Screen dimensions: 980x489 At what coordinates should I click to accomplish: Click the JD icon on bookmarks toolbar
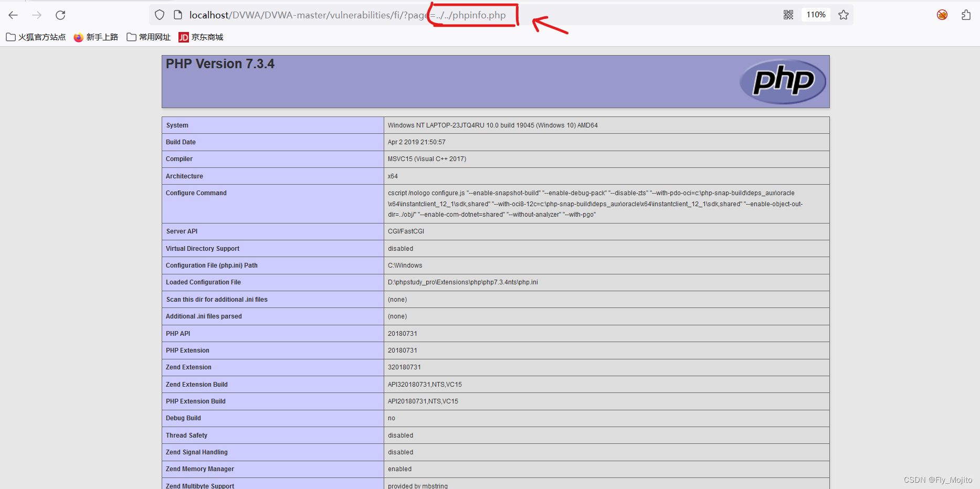click(184, 37)
